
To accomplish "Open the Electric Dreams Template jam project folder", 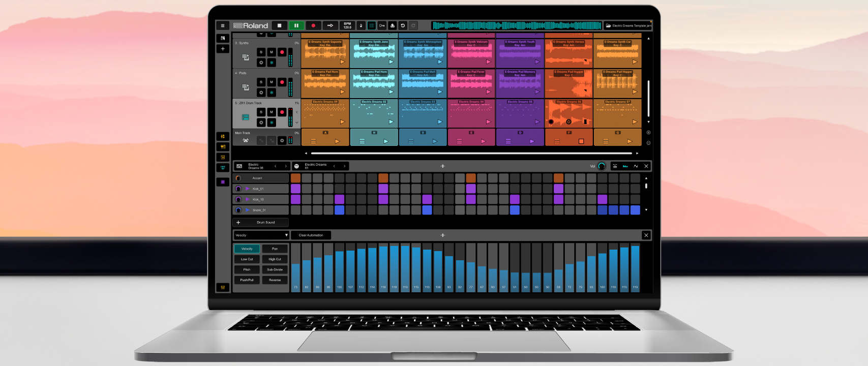I will 628,25.
